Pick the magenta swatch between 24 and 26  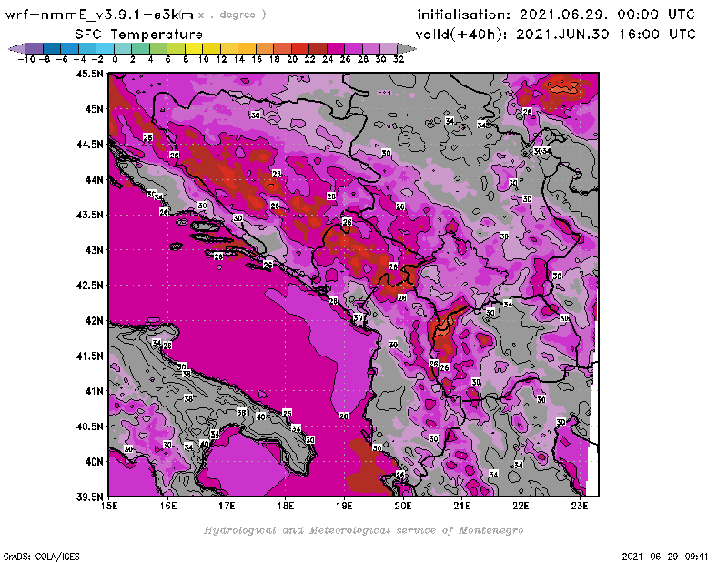coord(336,48)
